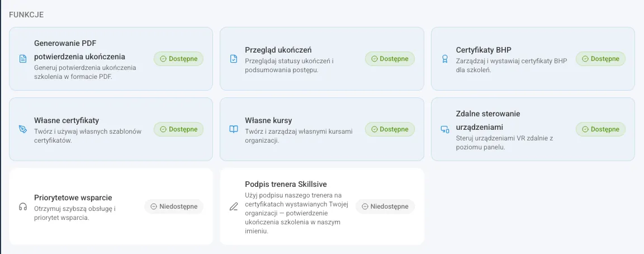
Task: Click description 'Generuj potwierdzenia ukończenia szkolenia w formacie PDF'
Action: tap(86, 72)
